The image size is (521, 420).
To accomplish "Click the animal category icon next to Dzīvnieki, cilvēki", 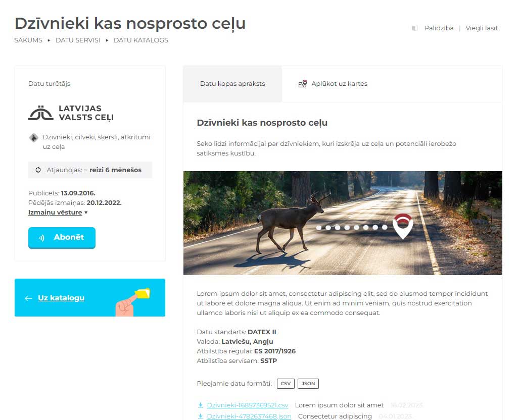I will [33, 137].
